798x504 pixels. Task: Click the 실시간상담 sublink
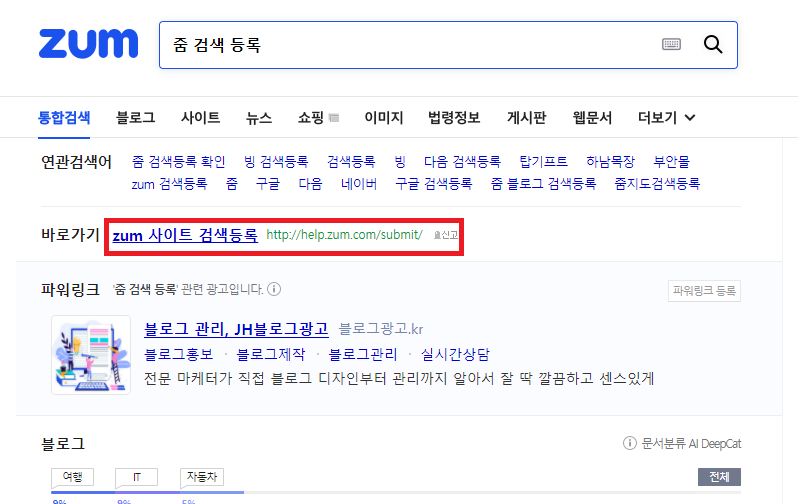[x=455, y=354]
